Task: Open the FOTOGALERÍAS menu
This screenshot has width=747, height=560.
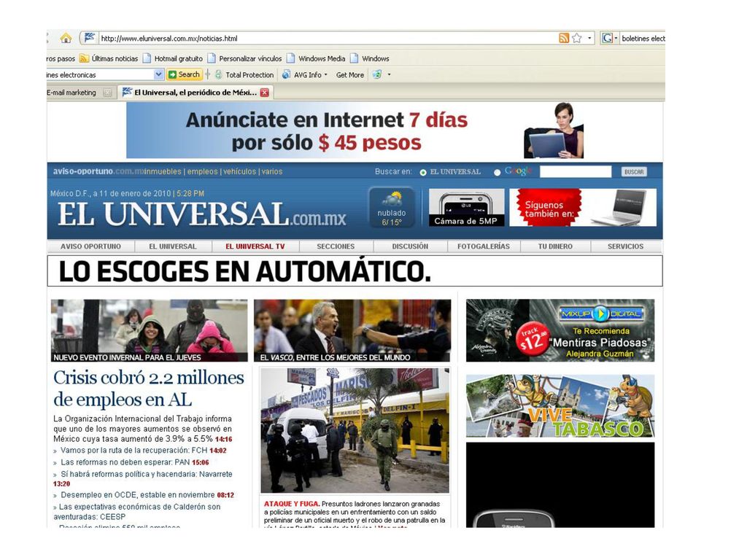Action: coord(484,246)
